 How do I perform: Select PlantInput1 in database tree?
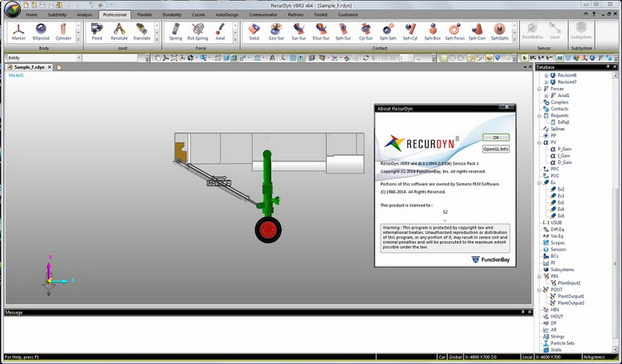tap(569, 283)
